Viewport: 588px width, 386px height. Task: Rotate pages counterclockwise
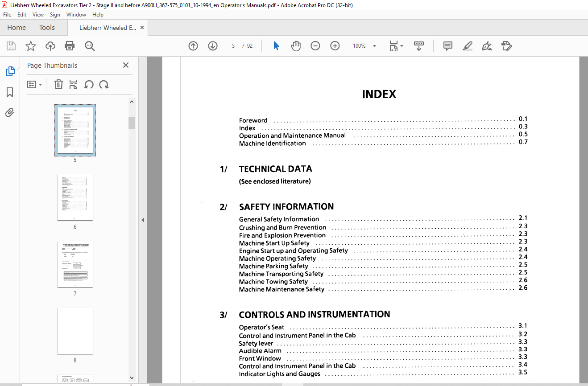89,84
